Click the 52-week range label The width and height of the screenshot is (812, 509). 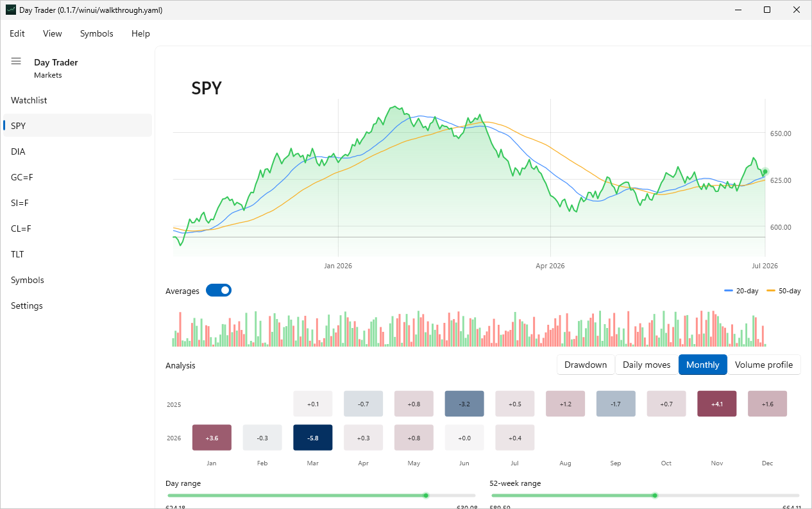(515, 483)
